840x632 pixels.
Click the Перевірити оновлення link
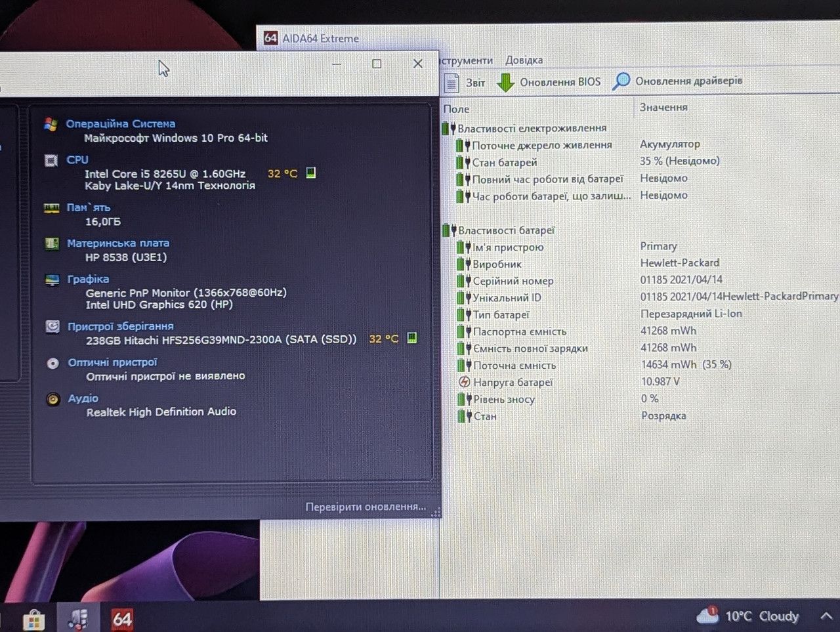tap(366, 507)
